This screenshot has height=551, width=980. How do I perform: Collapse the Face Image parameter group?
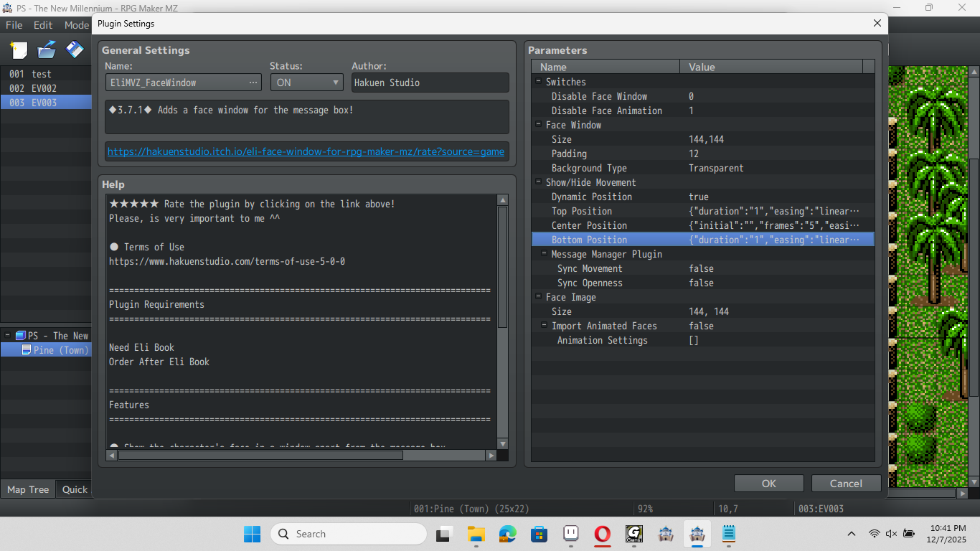tap(538, 296)
